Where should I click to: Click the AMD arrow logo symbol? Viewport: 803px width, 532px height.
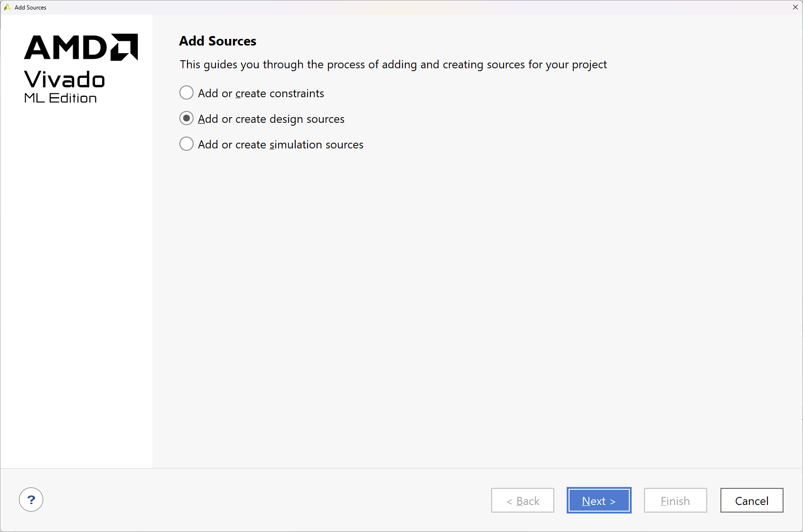pyautogui.click(x=124, y=47)
